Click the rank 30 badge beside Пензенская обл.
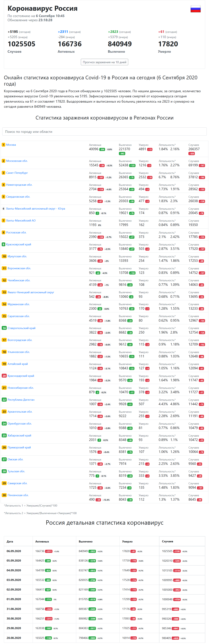The width and height of the screenshot is (210, 644). click(x=4, y=495)
